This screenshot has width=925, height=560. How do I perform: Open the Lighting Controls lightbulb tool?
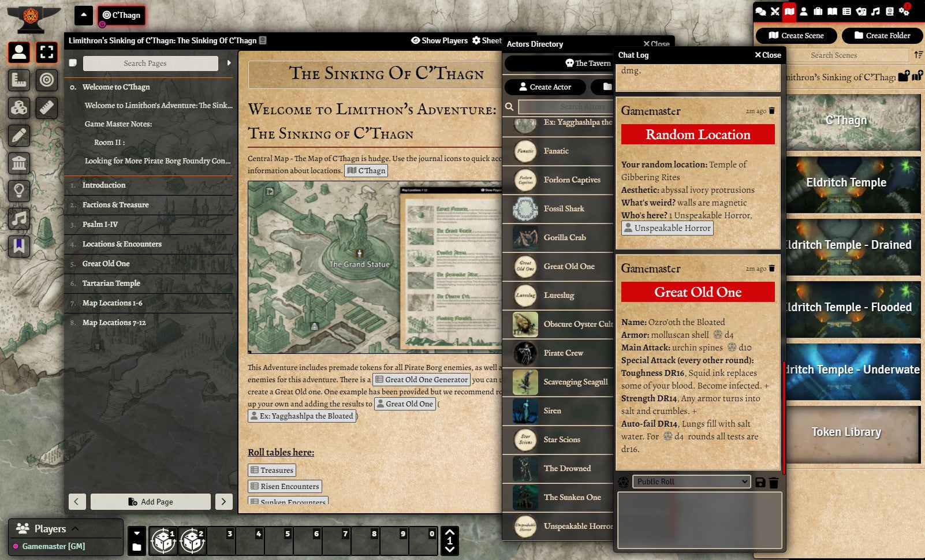19,191
